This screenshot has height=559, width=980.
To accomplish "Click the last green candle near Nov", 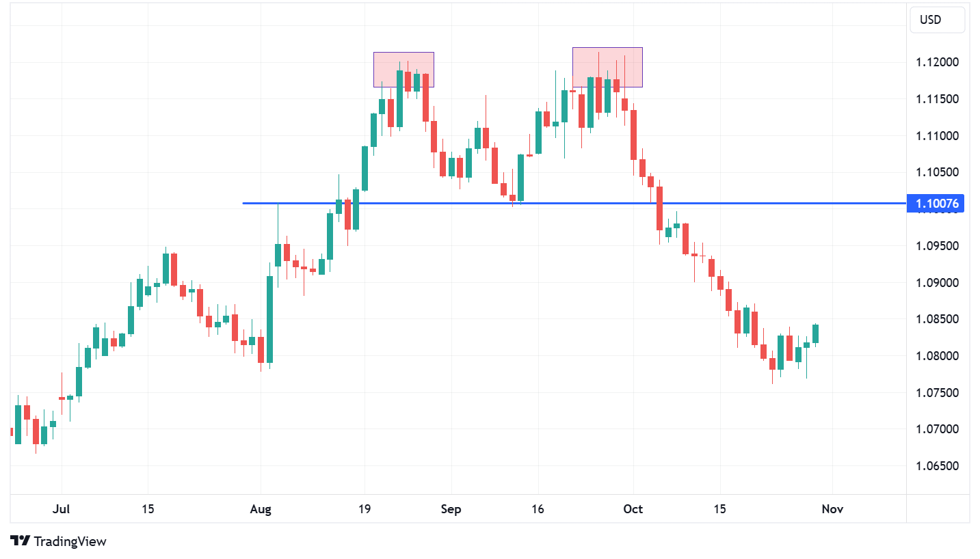I will [x=815, y=334].
